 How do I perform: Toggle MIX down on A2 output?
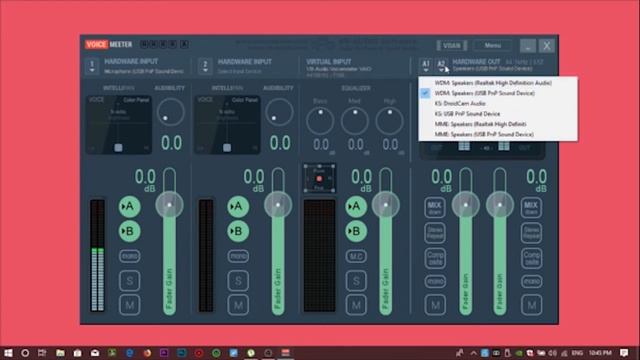531,207
